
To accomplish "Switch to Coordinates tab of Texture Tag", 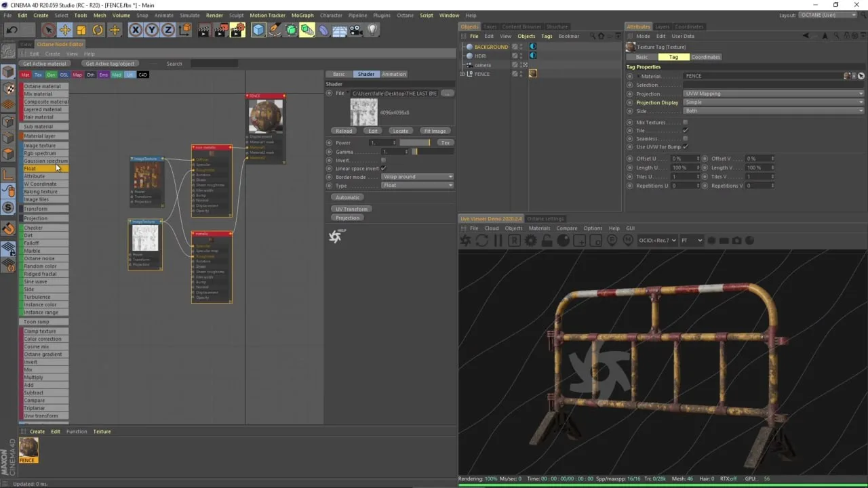I will click(706, 57).
